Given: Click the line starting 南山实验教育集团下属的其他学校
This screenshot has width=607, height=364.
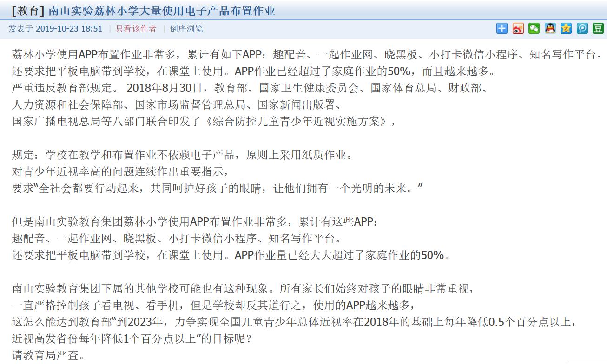Looking at the screenshot, I should (244, 289).
